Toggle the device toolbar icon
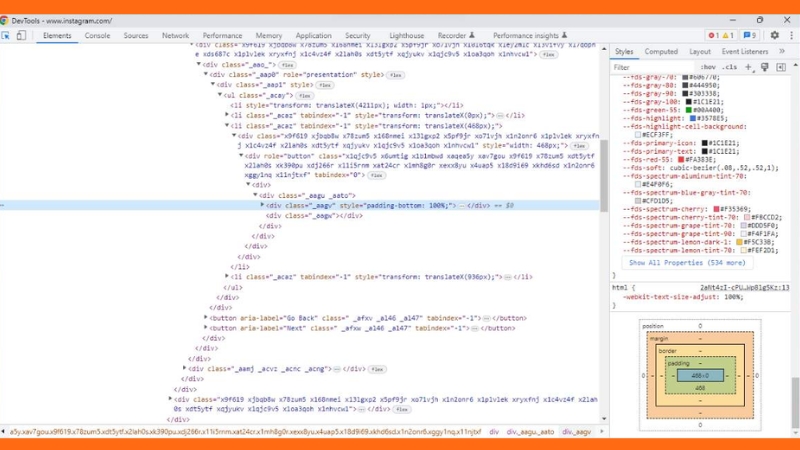Image resolution: width=800 pixels, height=450 pixels. tap(21, 35)
